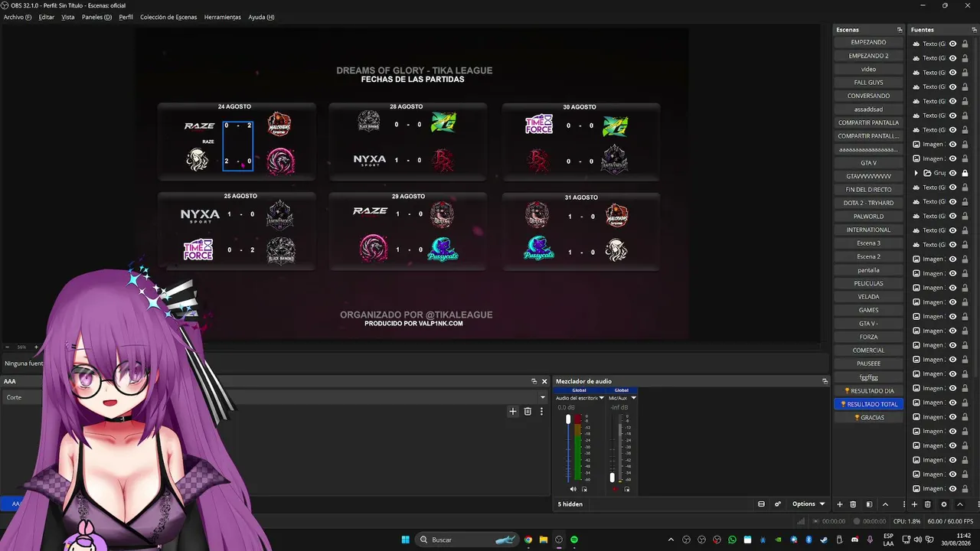Add a new source in Fuentes dock
The image size is (980, 551).
(914, 504)
